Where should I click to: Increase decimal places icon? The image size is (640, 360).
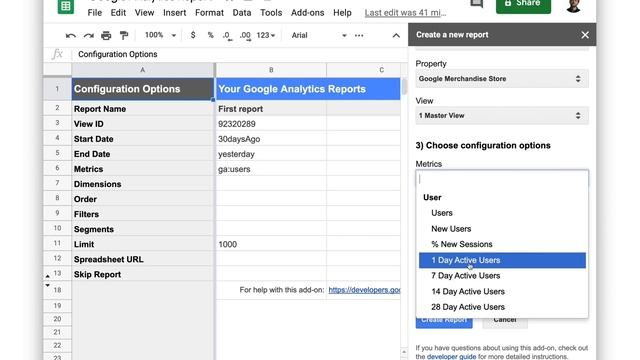pos(245,36)
